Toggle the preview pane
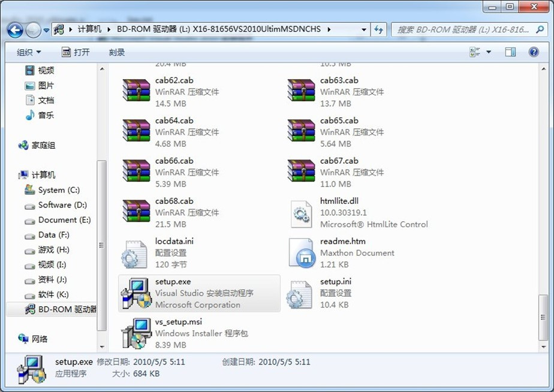The height and width of the screenshot is (392, 554). [x=510, y=52]
